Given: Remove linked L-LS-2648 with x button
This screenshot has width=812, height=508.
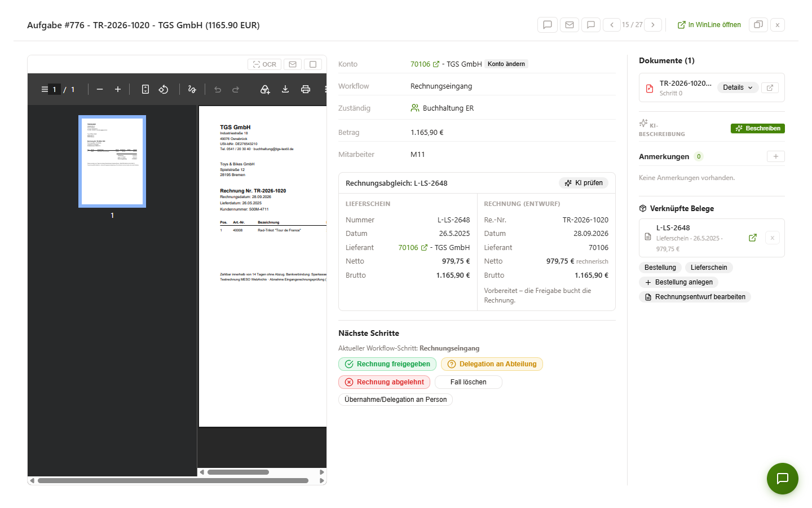Looking at the screenshot, I should pyautogui.click(x=773, y=238).
